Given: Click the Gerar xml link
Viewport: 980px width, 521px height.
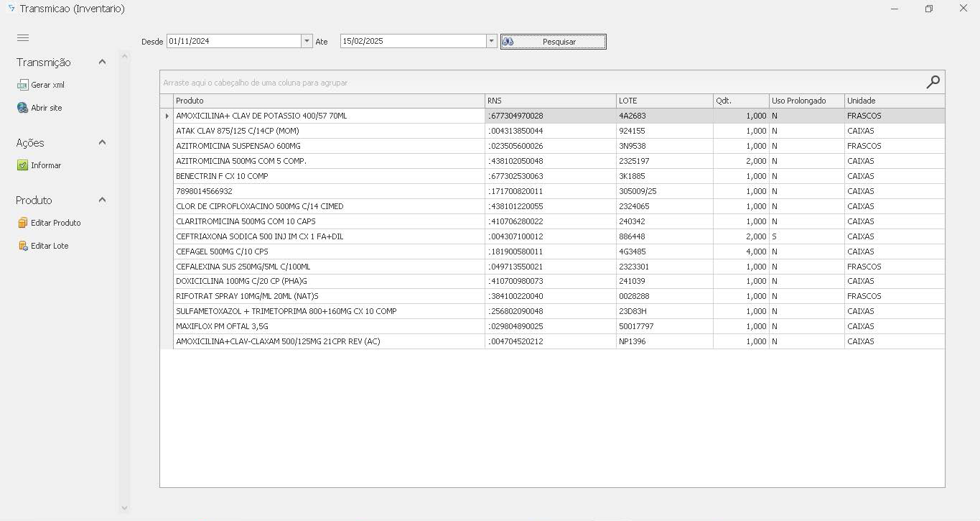Looking at the screenshot, I should (47, 85).
